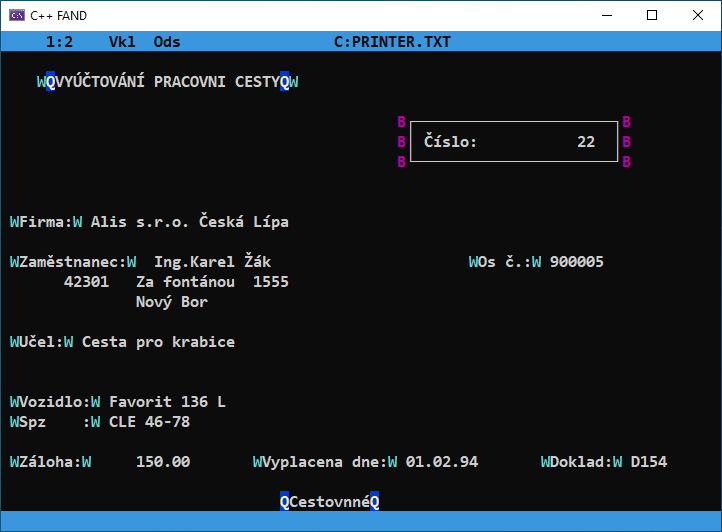Click the Minimize window button
This screenshot has height=532, width=722.
[x=606, y=15]
